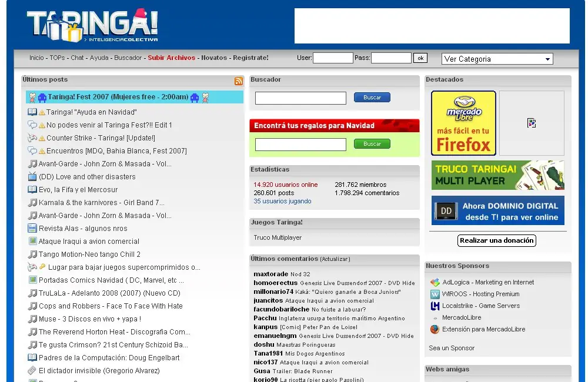Click the book icon beside Evo, la Fifa y el Mercosur
The image size is (588, 382).
[x=32, y=190]
